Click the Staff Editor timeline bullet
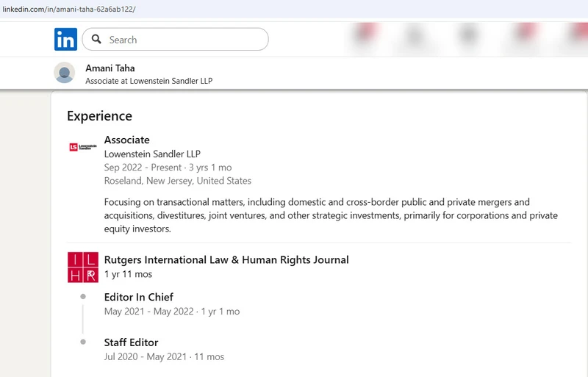This screenshot has height=377, width=588. pyautogui.click(x=83, y=342)
